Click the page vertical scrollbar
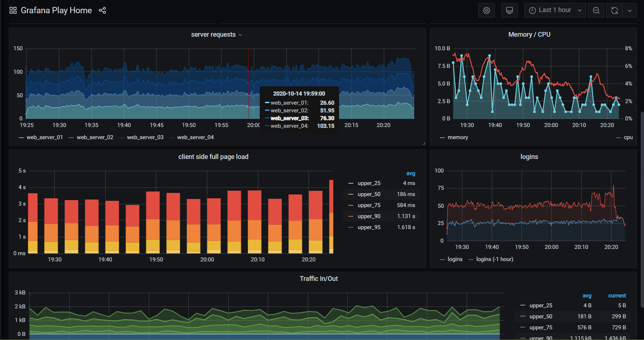 [642, 209]
